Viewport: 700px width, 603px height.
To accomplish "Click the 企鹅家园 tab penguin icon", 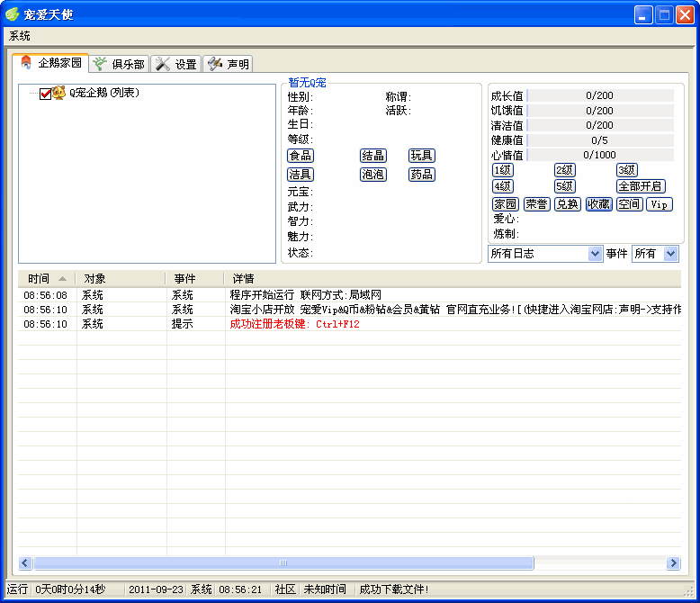I will tap(26, 63).
